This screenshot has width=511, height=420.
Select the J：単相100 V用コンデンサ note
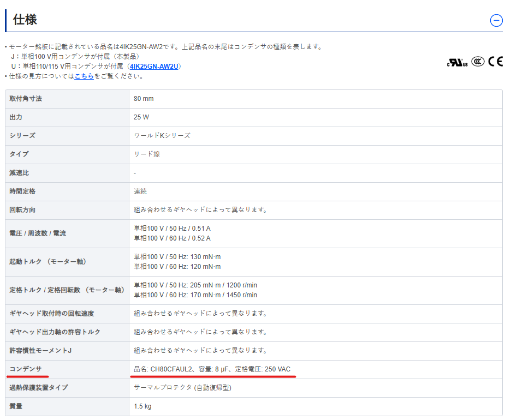[75, 57]
